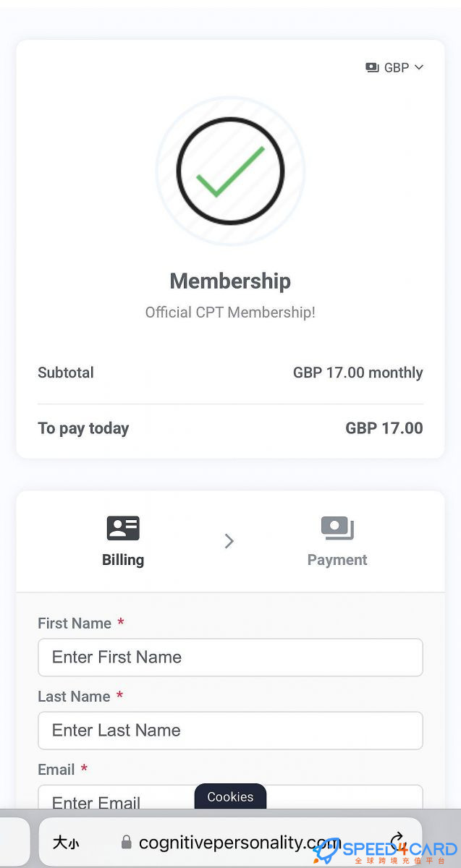Expand the GBP currency dropdown chevron
461x868 pixels.
(x=418, y=67)
